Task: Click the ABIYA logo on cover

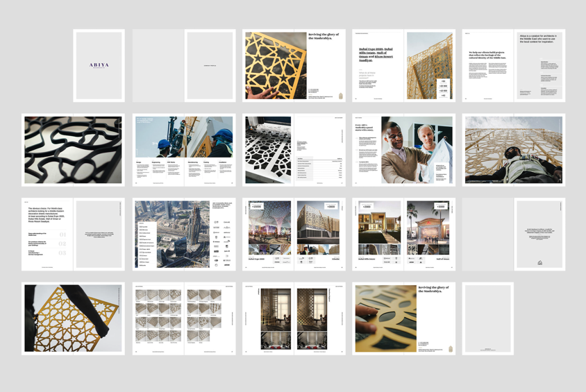Action: point(99,65)
